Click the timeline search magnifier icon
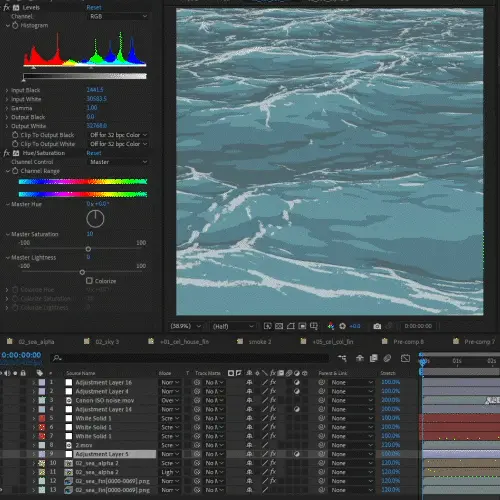Image resolution: width=500 pixels, height=500 pixels. point(57,358)
